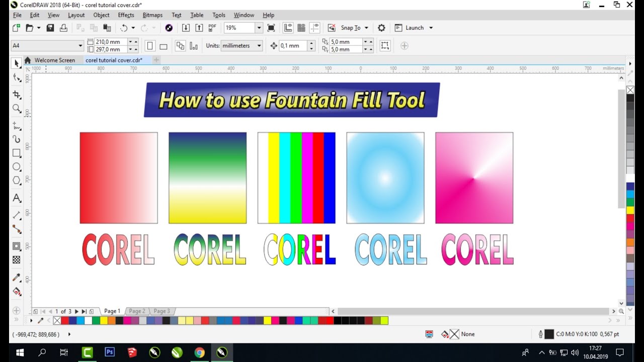The image size is (644, 362).
Task: Toggle treat as filled button
Action: pos(385,46)
